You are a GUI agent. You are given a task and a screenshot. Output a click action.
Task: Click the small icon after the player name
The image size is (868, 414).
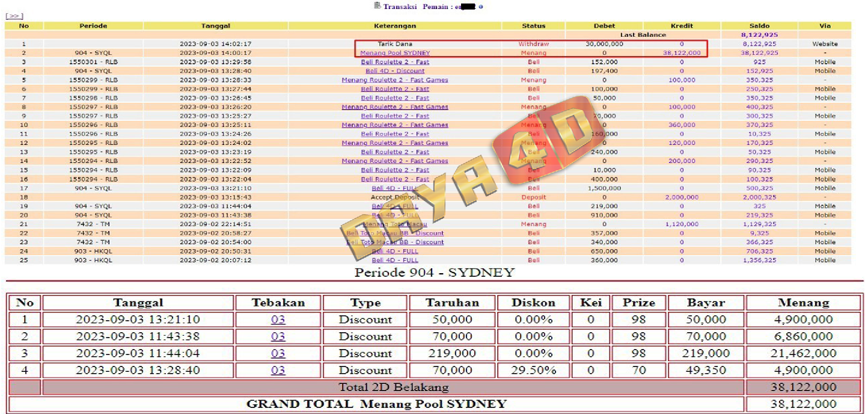(x=481, y=7)
